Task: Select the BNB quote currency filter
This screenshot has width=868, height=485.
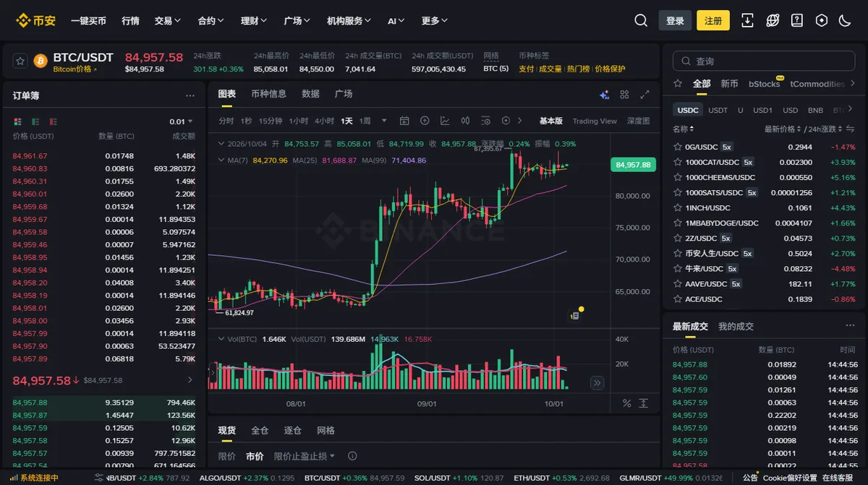Action: coord(815,110)
